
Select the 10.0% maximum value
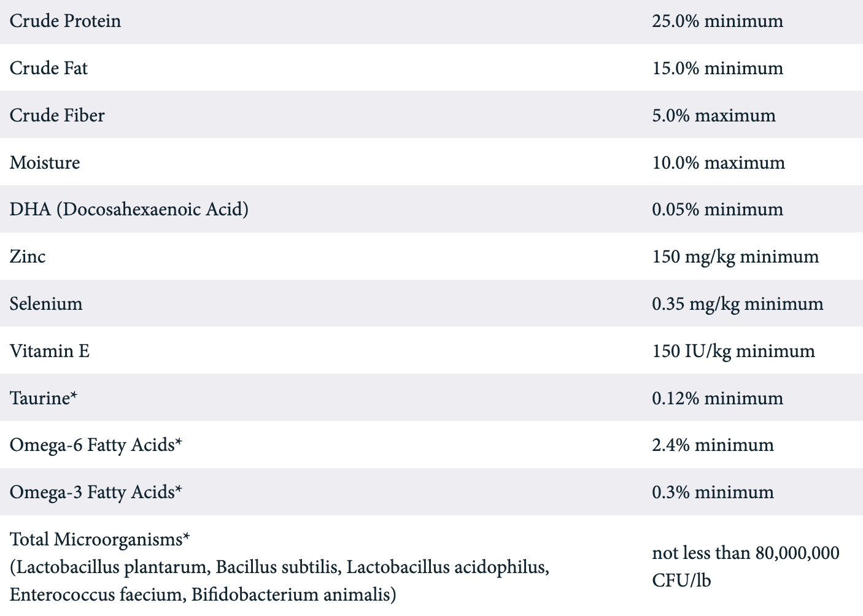point(719,163)
